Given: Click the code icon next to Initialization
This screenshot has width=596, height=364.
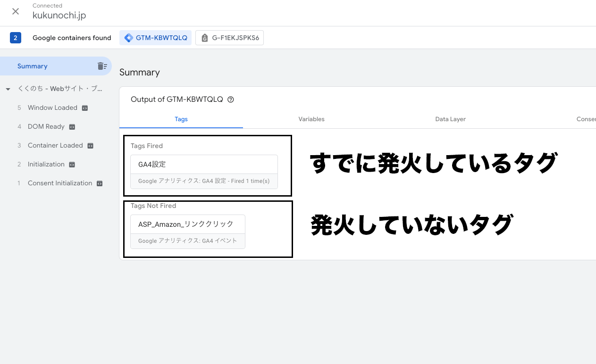Looking at the screenshot, I should [x=72, y=165].
